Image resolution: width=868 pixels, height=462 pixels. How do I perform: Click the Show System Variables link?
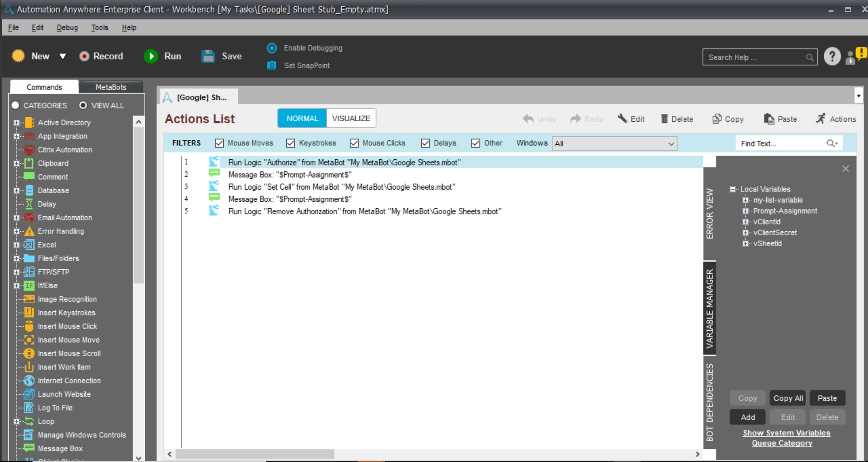787,433
